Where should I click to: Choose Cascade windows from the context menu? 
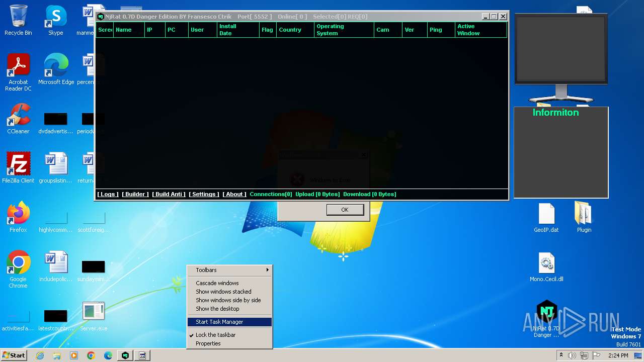click(229, 283)
